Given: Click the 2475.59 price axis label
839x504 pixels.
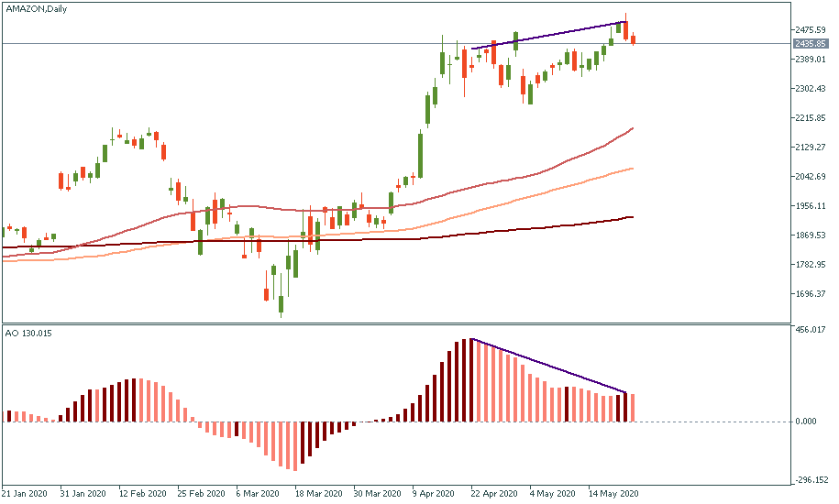Looking at the screenshot, I should click(811, 30).
